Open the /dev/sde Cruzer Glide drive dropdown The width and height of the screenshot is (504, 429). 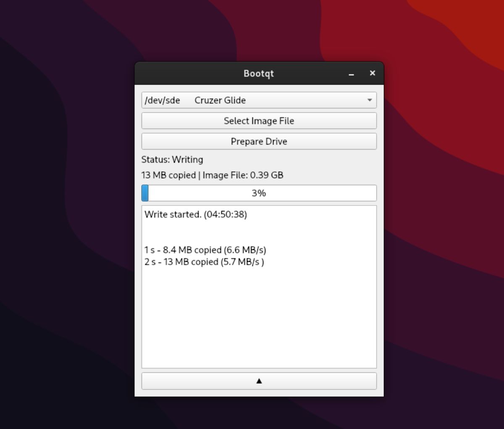259,100
